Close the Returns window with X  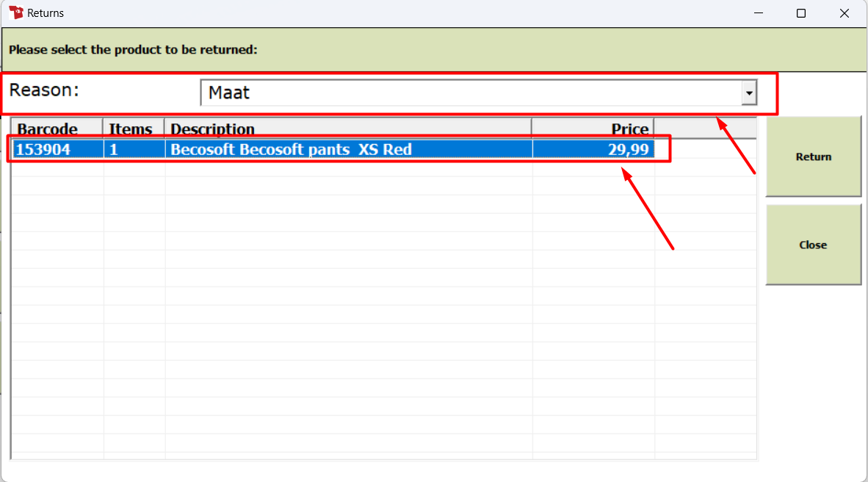[845, 12]
